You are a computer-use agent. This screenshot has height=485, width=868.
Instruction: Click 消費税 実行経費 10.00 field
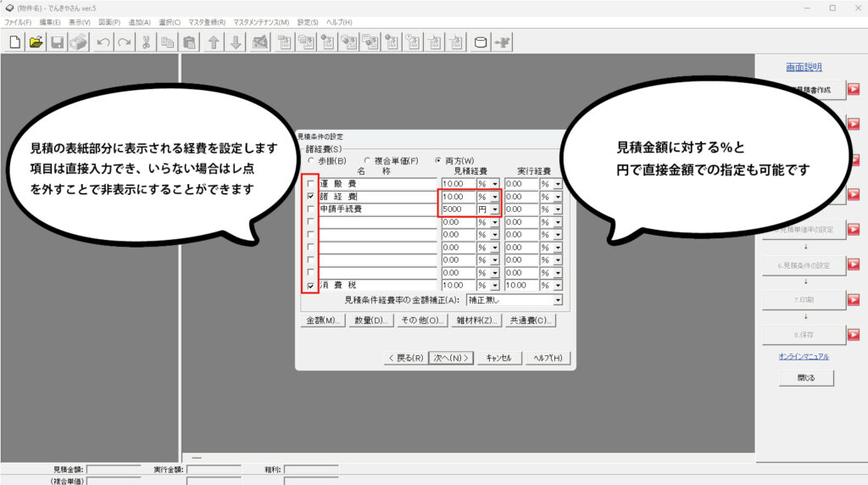pos(521,286)
